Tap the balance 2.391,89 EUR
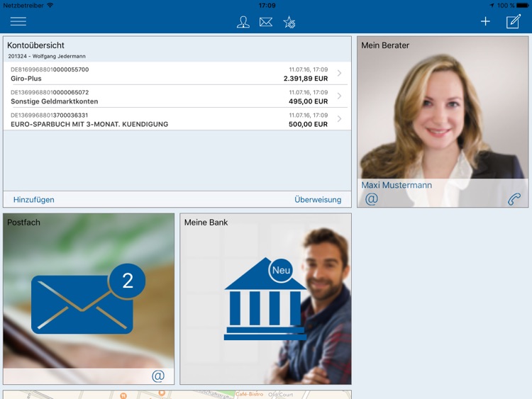The width and height of the screenshot is (532, 399). point(306,78)
